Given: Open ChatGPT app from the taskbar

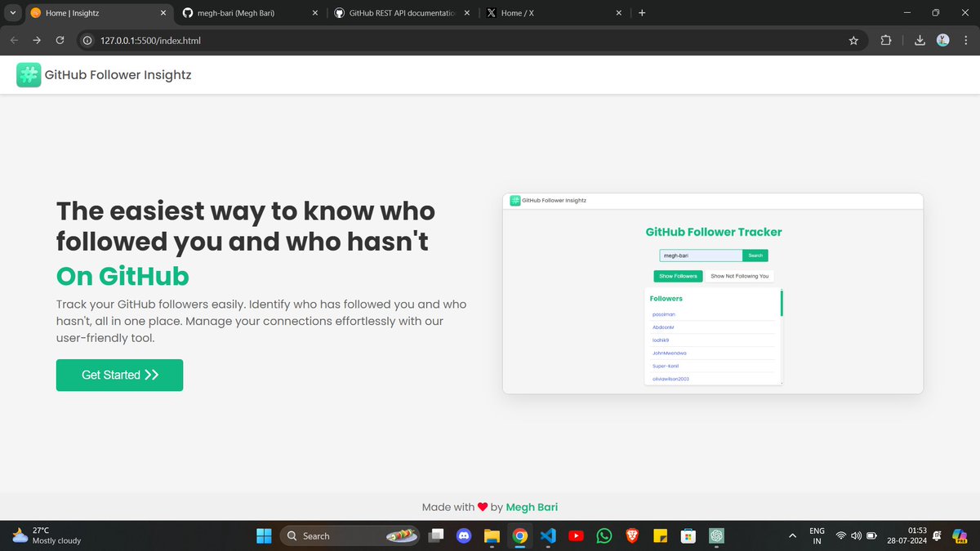Looking at the screenshot, I should point(716,535).
